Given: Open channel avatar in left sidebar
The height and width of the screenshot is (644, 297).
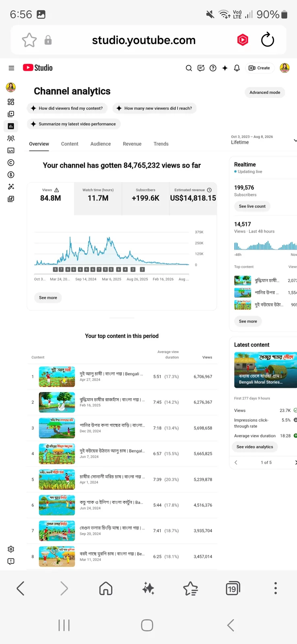Looking at the screenshot, I should click(11, 87).
